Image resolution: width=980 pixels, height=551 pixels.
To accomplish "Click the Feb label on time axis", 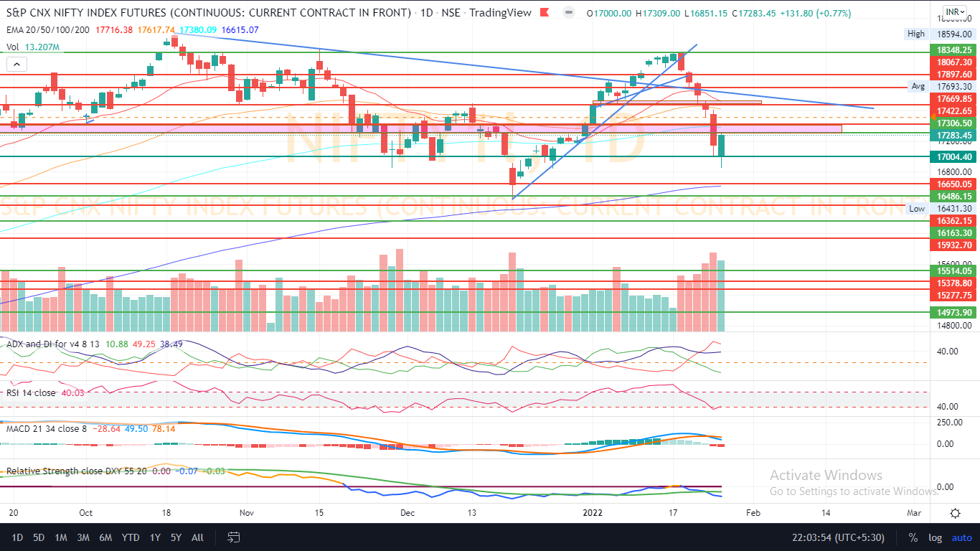I will click(753, 513).
